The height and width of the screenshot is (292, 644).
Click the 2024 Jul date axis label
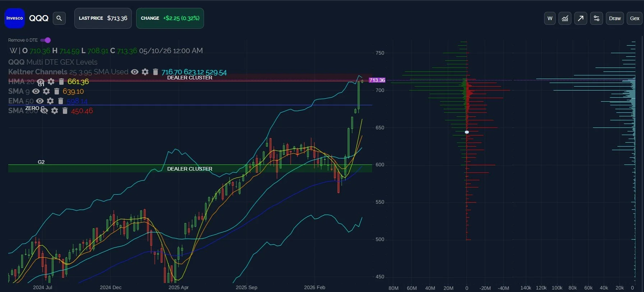(x=42, y=287)
